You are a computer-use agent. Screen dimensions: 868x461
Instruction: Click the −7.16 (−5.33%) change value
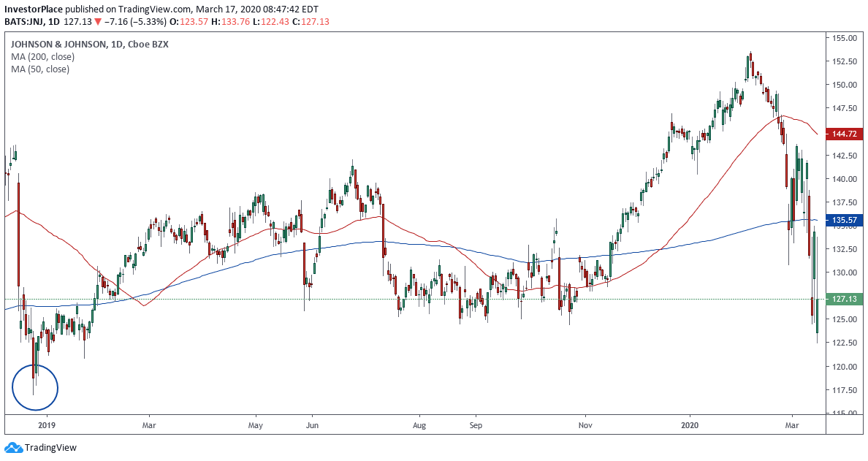point(134,22)
